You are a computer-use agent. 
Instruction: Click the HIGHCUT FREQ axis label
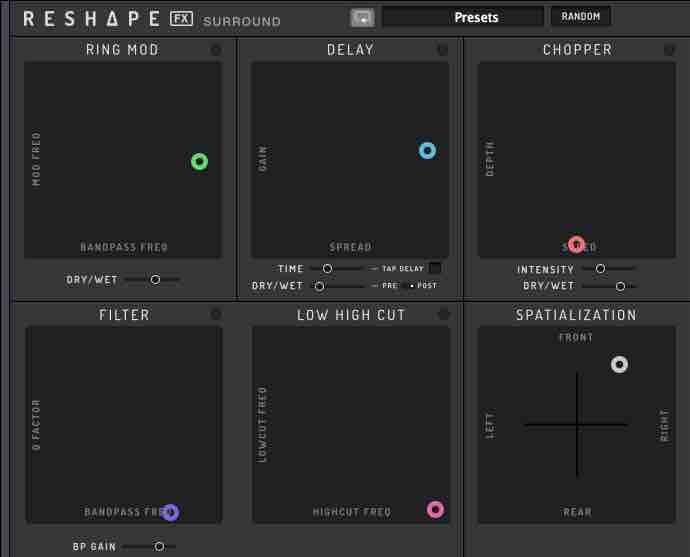point(352,512)
